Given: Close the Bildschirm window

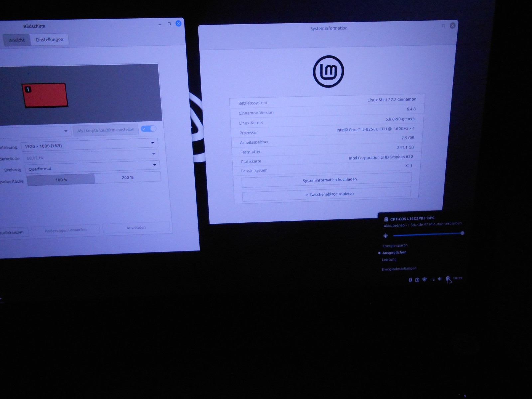Looking at the screenshot, I should point(178,23).
